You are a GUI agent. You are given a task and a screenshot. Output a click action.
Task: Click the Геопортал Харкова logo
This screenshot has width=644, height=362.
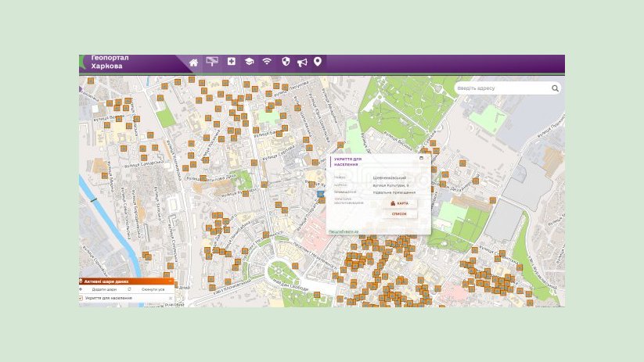coord(110,62)
